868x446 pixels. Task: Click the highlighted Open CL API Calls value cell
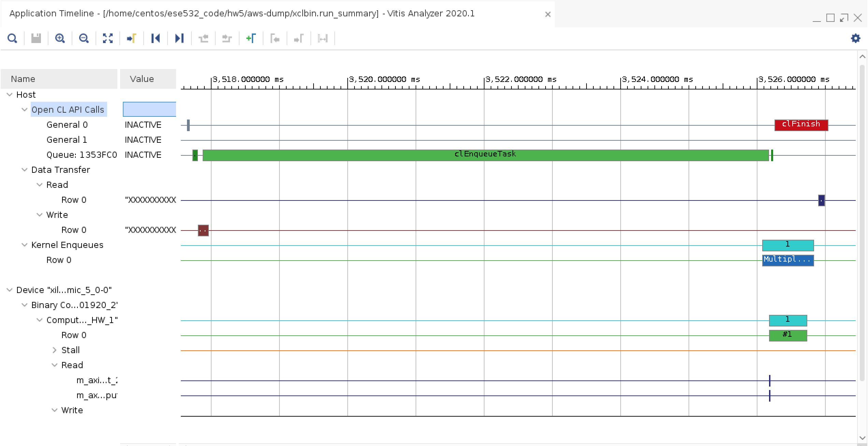point(149,109)
